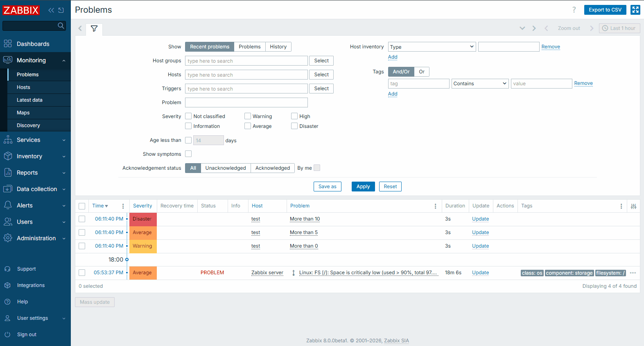Click Export to CSV button
Image resolution: width=644 pixels, height=346 pixels.
pos(605,10)
